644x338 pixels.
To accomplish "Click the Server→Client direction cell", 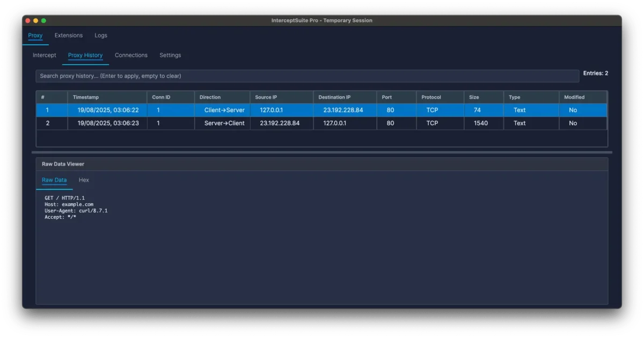I will (224, 123).
